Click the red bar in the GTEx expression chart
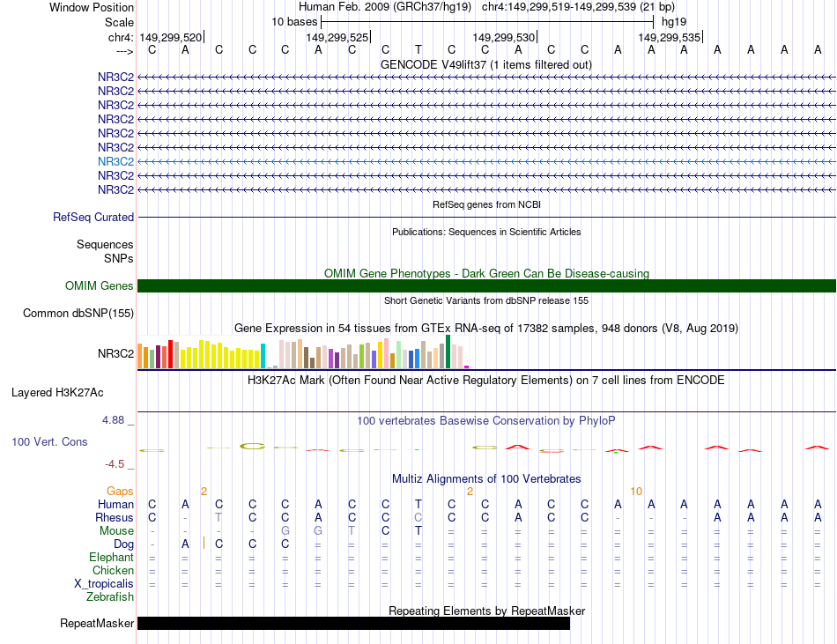 pos(170,354)
